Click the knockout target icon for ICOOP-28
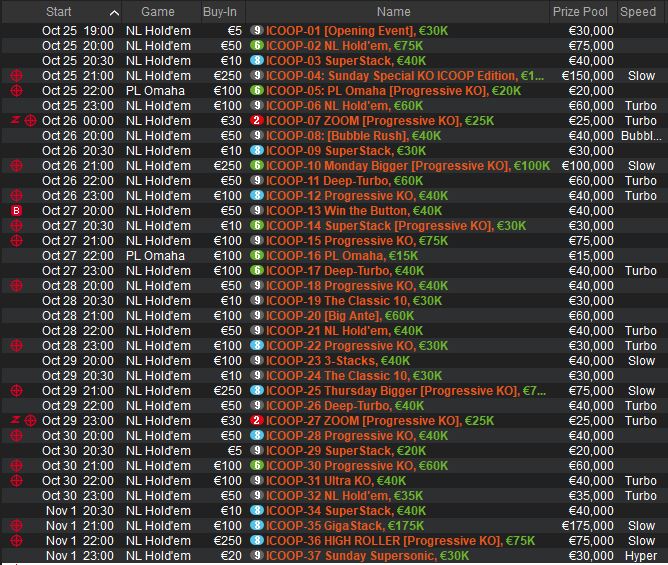Screen dimensions: 668x565 click(16, 435)
